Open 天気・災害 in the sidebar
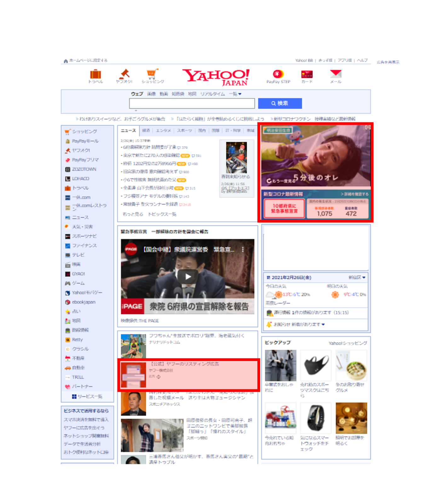Image resolution: width=436 pixels, height=504 pixels. (x=82, y=227)
